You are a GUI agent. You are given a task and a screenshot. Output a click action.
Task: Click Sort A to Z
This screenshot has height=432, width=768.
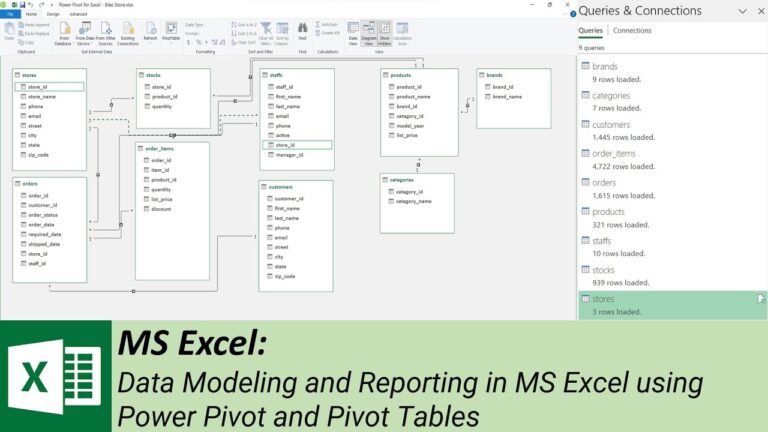[243, 24]
